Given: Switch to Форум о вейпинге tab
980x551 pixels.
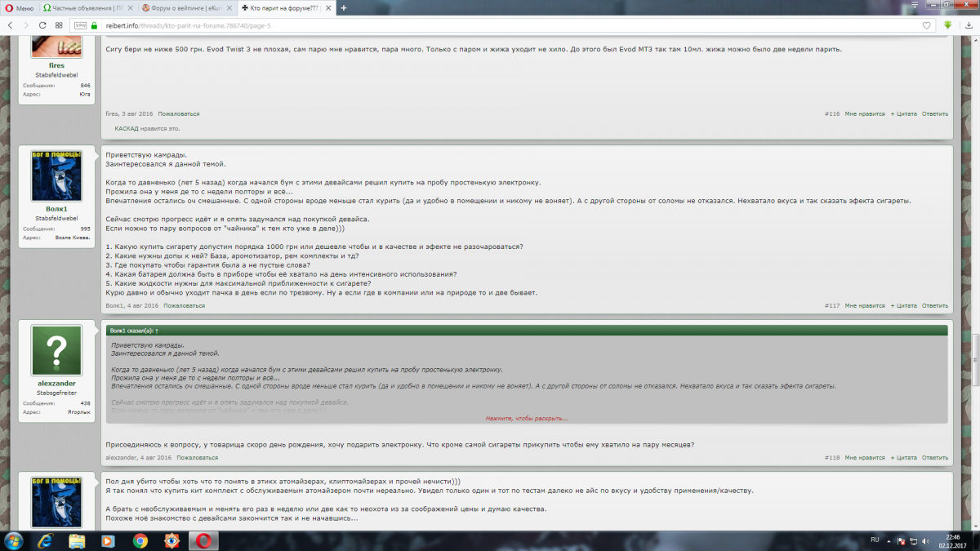Looking at the screenshot, I should (186, 7).
